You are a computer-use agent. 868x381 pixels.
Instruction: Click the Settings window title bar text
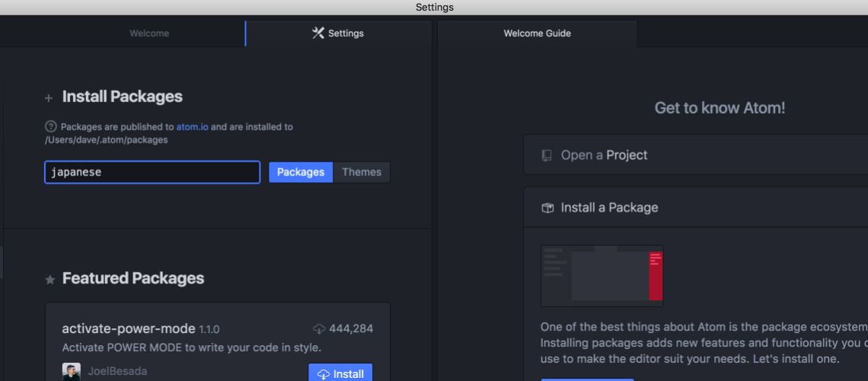435,7
